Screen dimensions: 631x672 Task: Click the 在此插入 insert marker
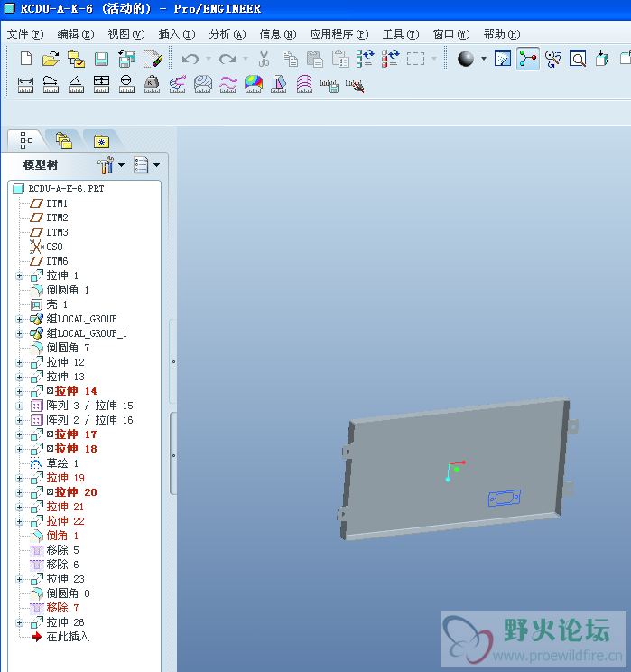tap(60, 637)
